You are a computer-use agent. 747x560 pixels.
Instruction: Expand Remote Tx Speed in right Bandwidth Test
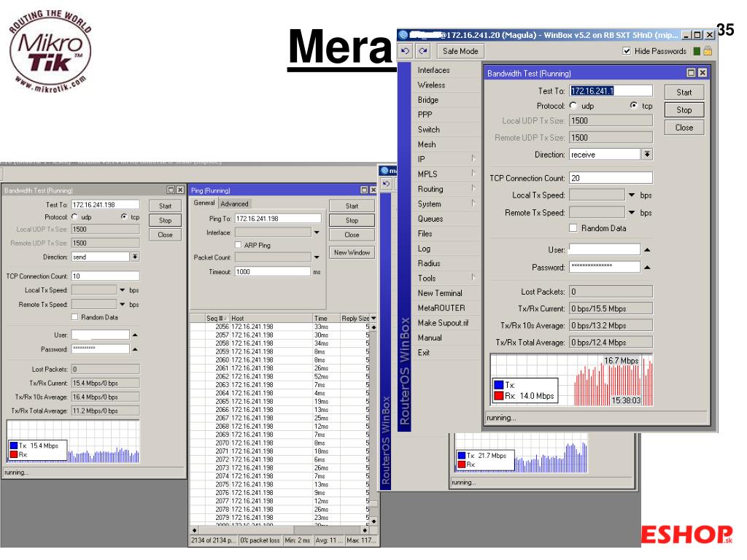click(632, 213)
